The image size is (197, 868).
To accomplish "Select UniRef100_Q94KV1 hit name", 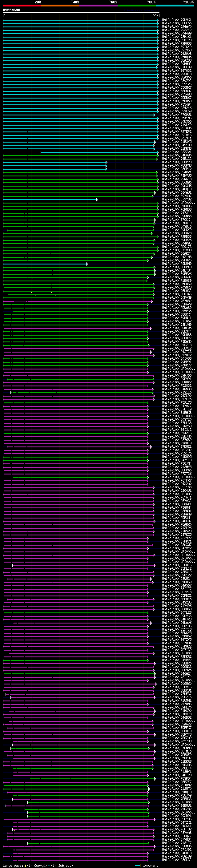I will [x=176, y=172].
